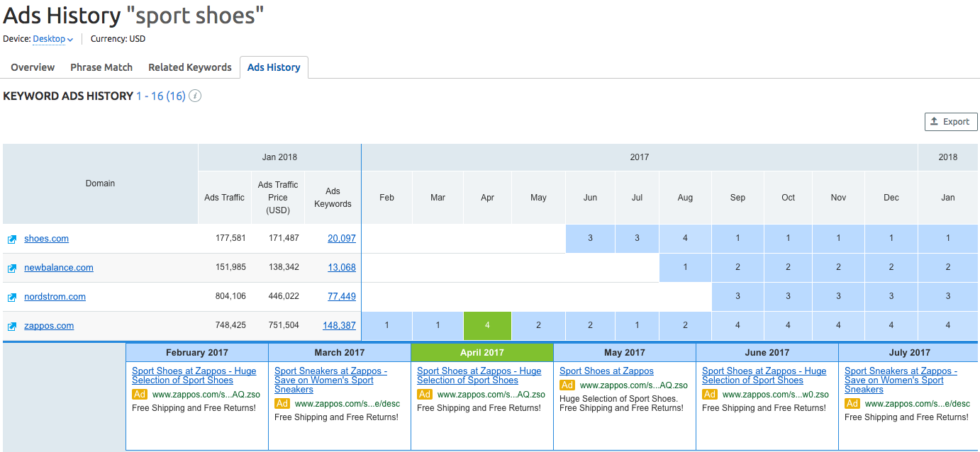Viewport: 980px width, 452px height.
Task: Open the February 2017 Zappos ad headline
Action: click(x=194, y=375)
